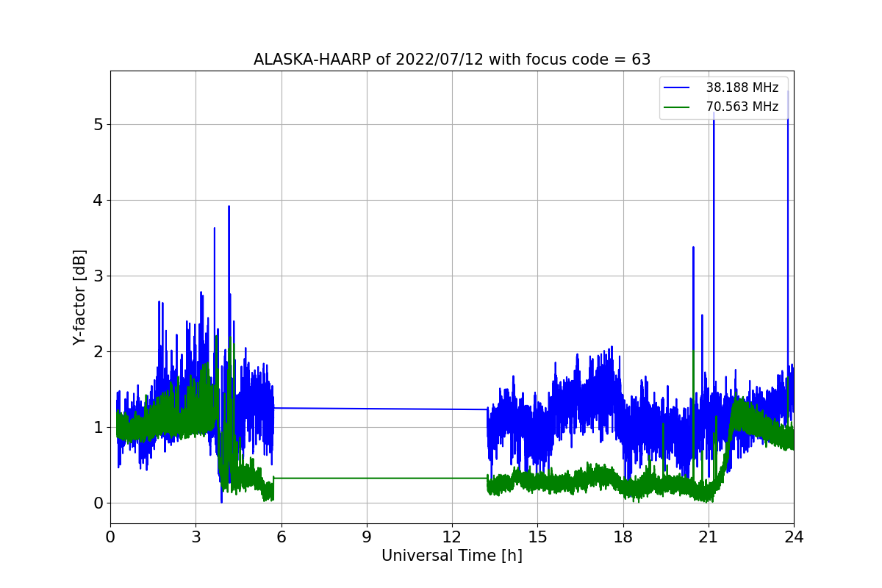Click the y-axis tick label 2
882x588 pixels.
pos(98,351)
